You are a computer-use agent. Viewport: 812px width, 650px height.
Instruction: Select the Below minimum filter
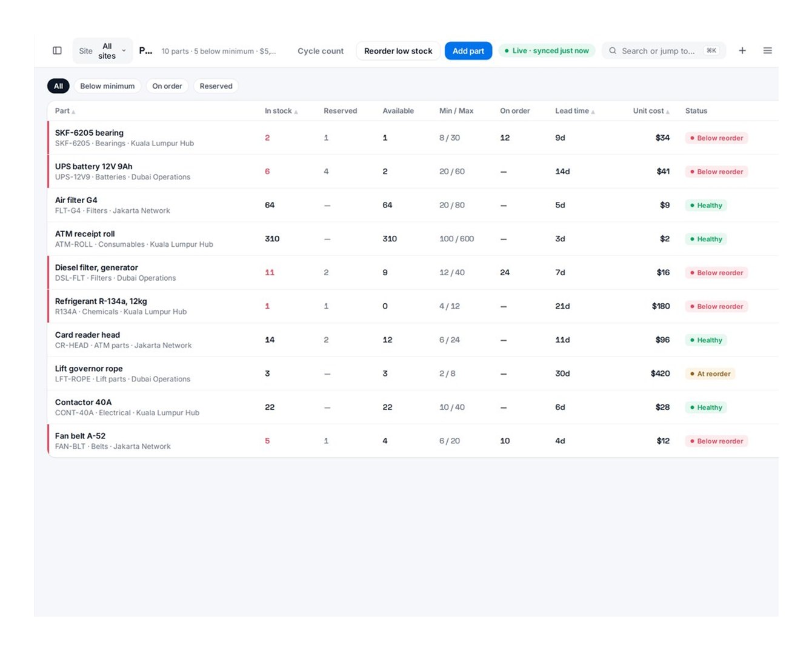[107, 86]
